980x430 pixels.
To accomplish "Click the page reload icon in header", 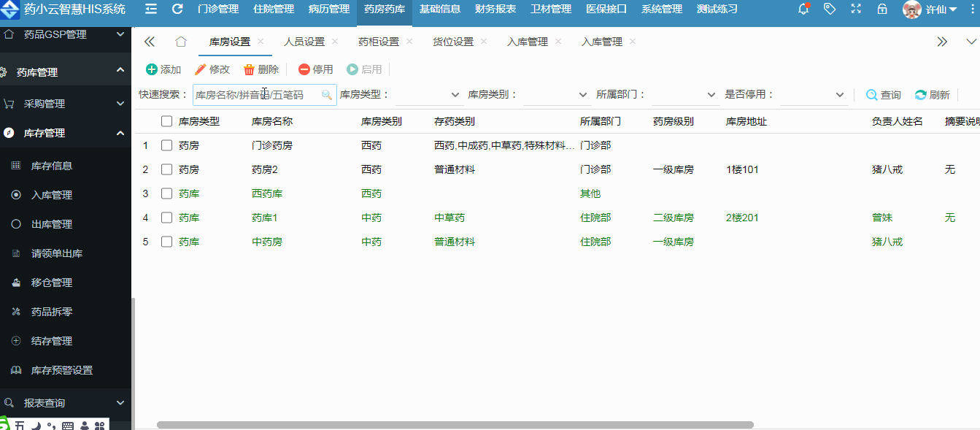I will (177, 9).
